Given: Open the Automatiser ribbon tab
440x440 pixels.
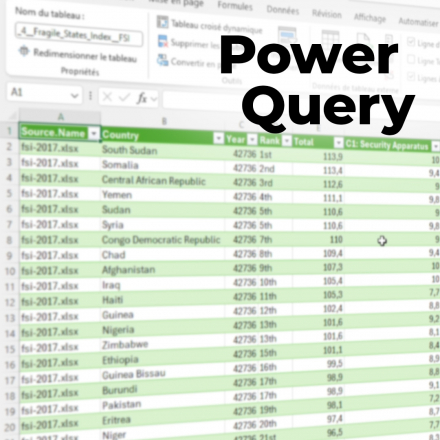Looking at the screenshot, I should coord(419,22).
